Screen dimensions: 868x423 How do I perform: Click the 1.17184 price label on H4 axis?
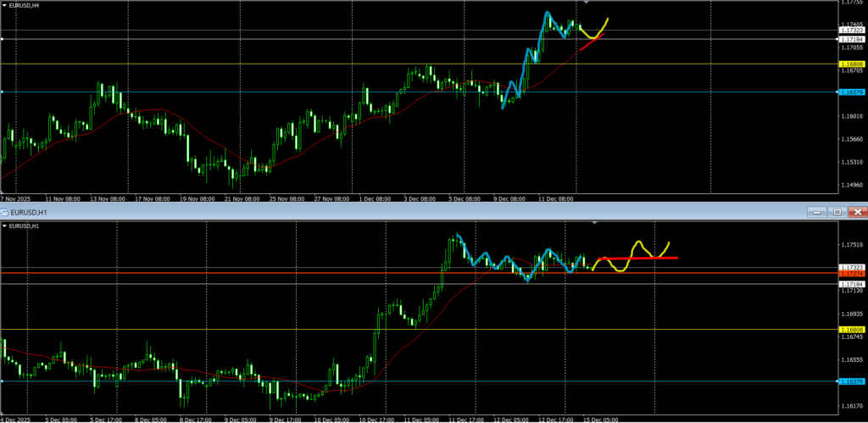850,39
